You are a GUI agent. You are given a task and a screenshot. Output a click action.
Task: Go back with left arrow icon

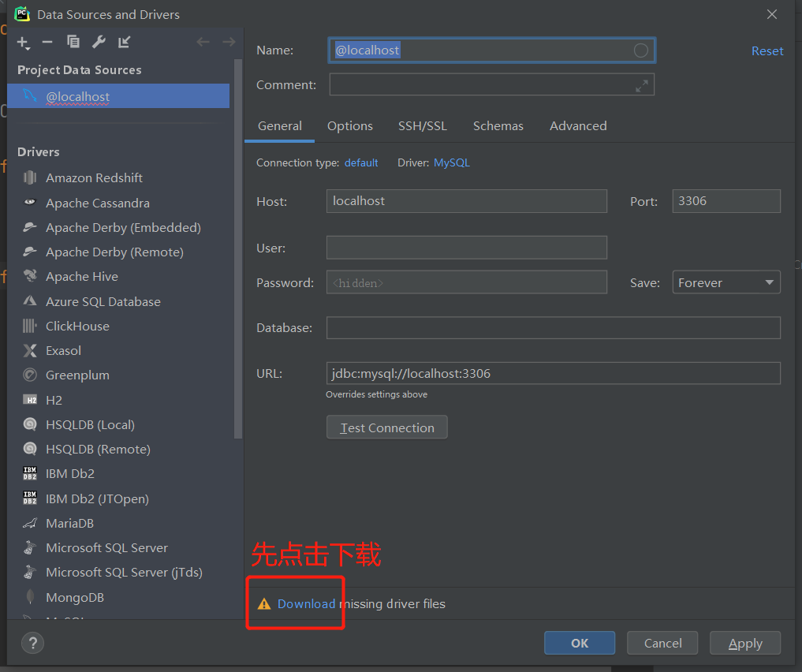click(x=203, y=42)
